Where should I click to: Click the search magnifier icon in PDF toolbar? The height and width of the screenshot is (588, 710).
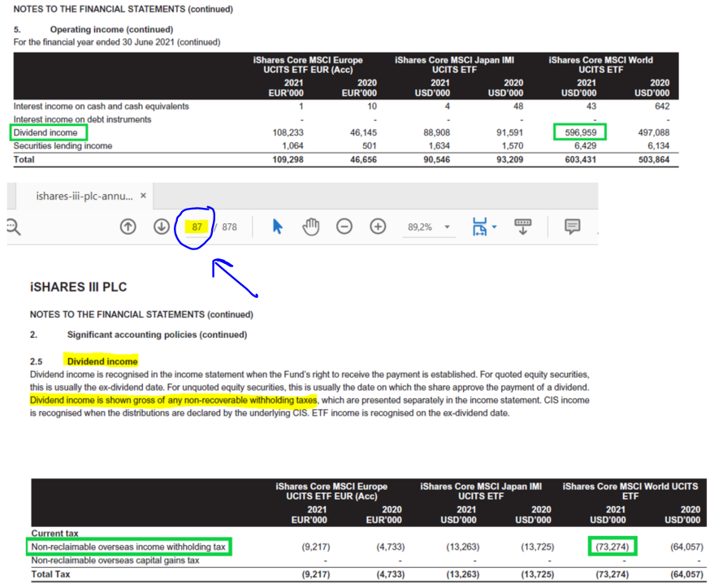(x=14, y=227)
